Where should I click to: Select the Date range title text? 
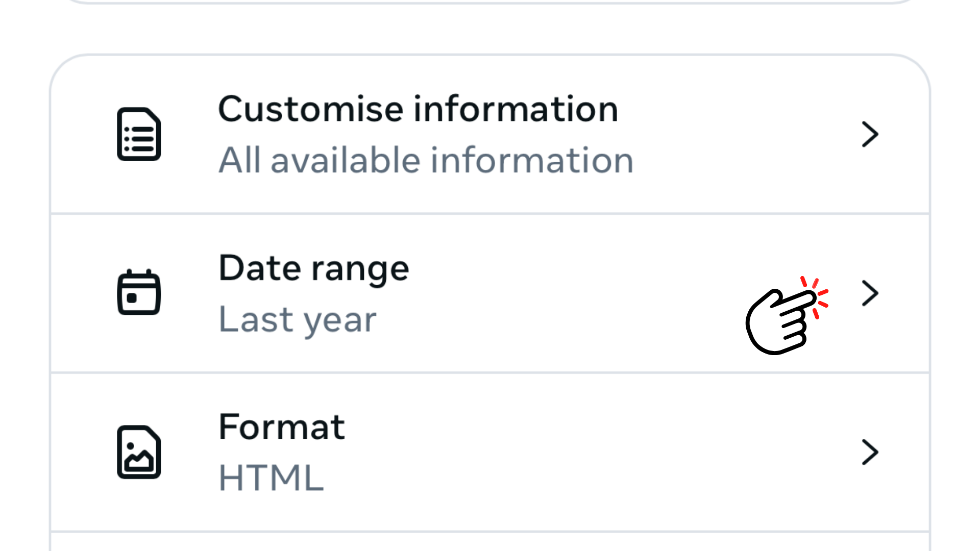(313, 268)
